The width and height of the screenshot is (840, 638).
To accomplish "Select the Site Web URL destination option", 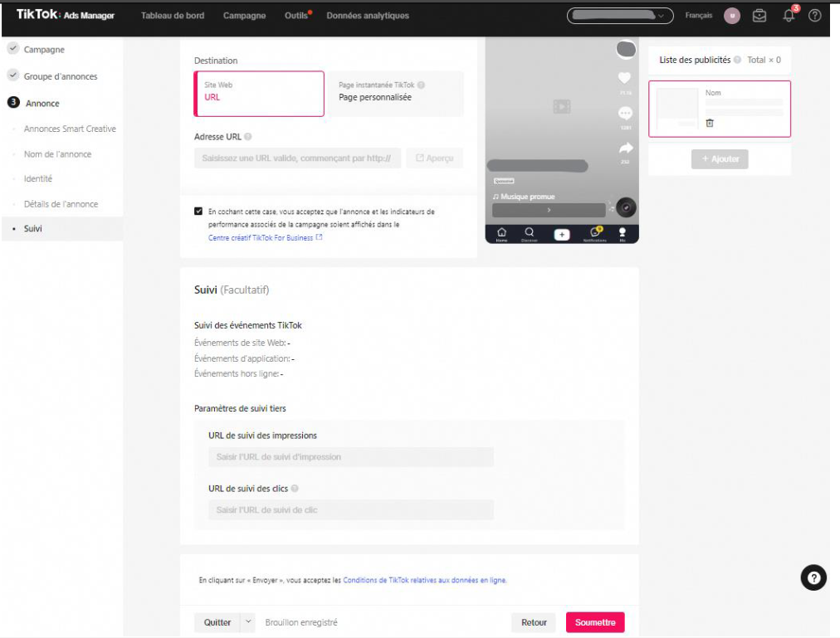I will point(259,93).
